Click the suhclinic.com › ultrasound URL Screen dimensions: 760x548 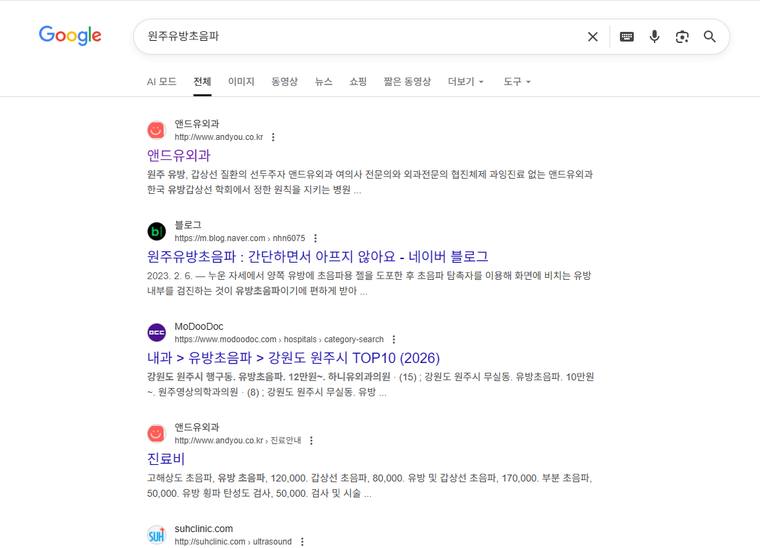click(x=233, y=542)
